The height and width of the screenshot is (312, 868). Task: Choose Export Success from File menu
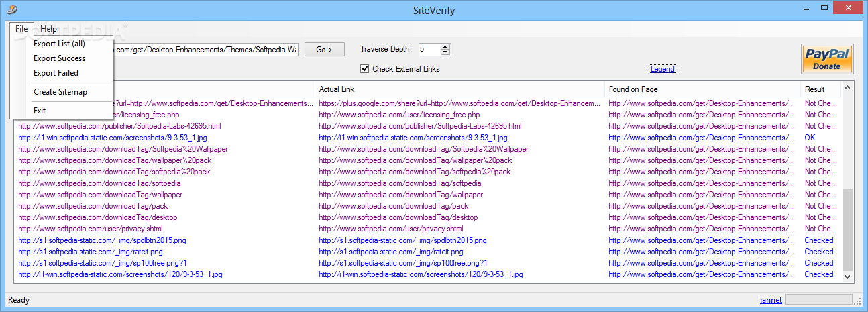coord(59,58)
